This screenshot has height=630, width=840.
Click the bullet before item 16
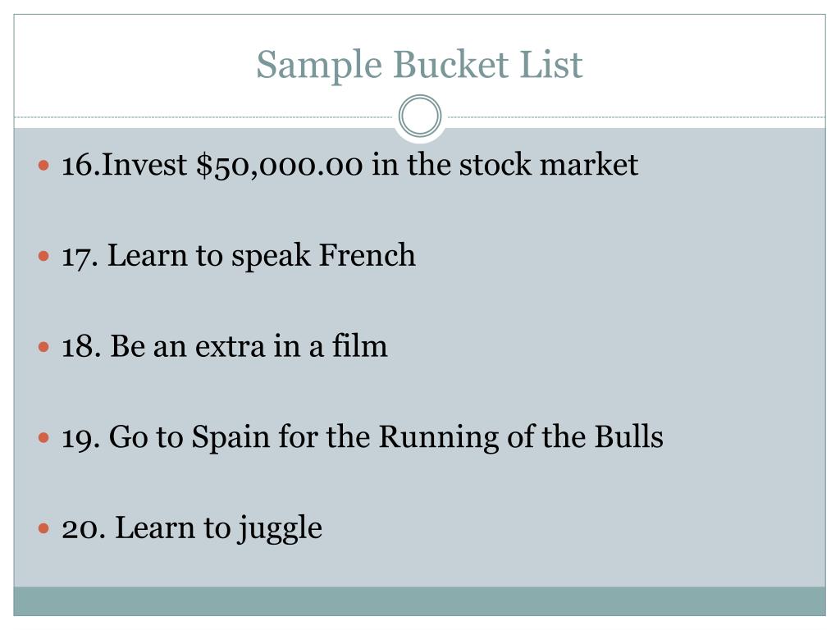click(44, 164)
